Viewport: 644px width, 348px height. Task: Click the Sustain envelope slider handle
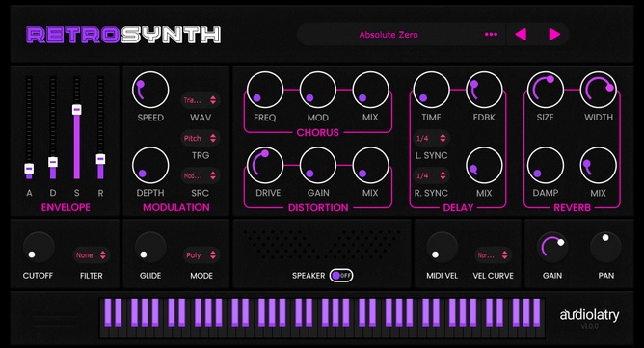click(76, 109)
